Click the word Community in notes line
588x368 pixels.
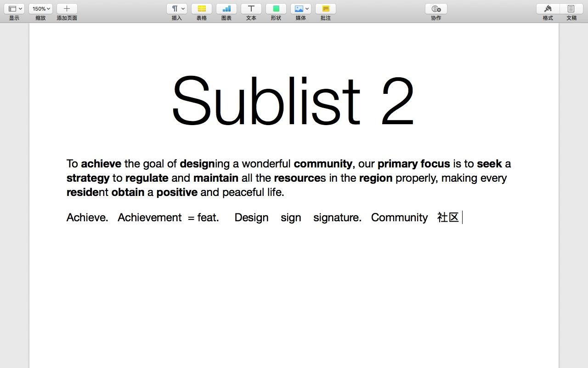[x=399, y=218]
